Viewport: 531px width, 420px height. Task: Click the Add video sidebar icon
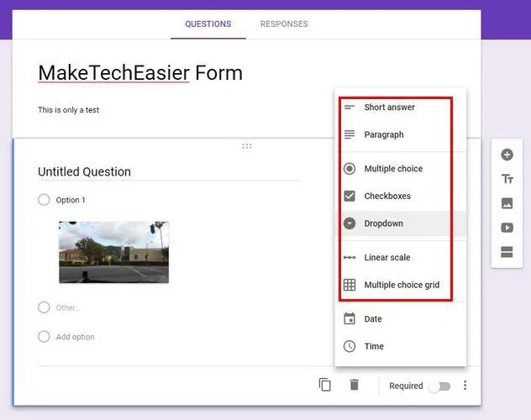pos(507,228)
